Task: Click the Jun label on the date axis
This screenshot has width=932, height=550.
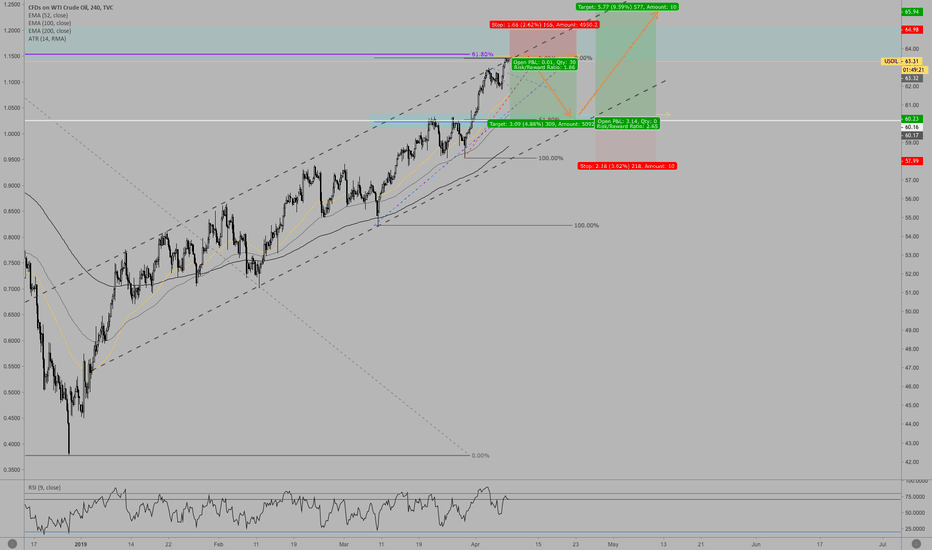Action: coord(756,544)
